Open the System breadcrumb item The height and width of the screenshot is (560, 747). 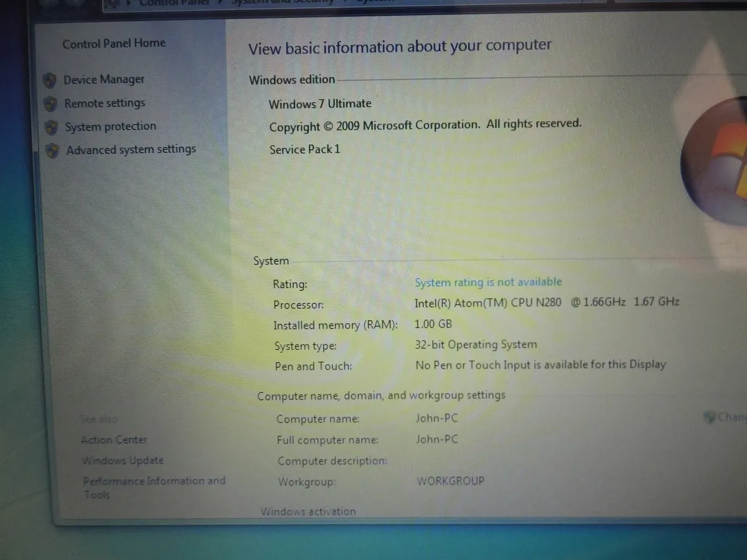(374, 1)
